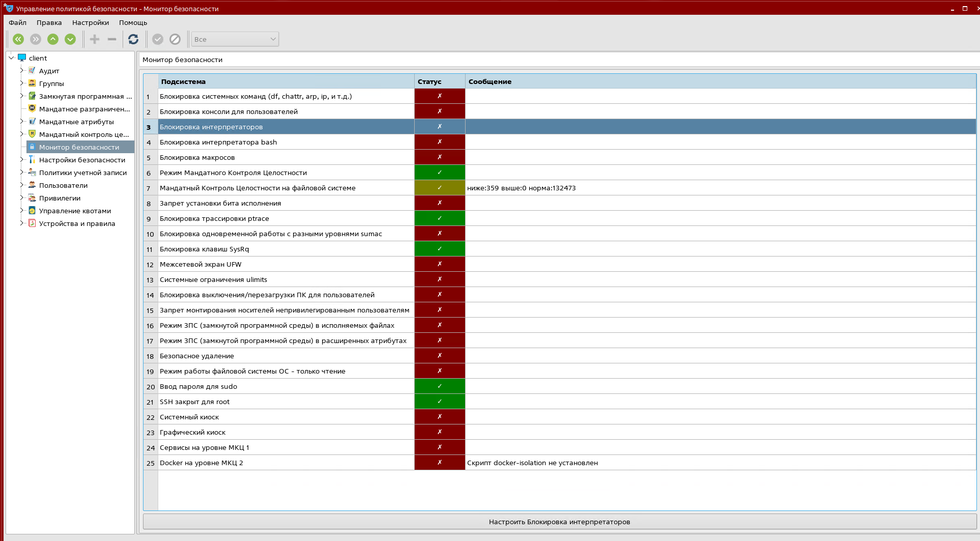980x541 pixels.
Task: Click the green double-left back arrow icon
Action: [18, 39]
